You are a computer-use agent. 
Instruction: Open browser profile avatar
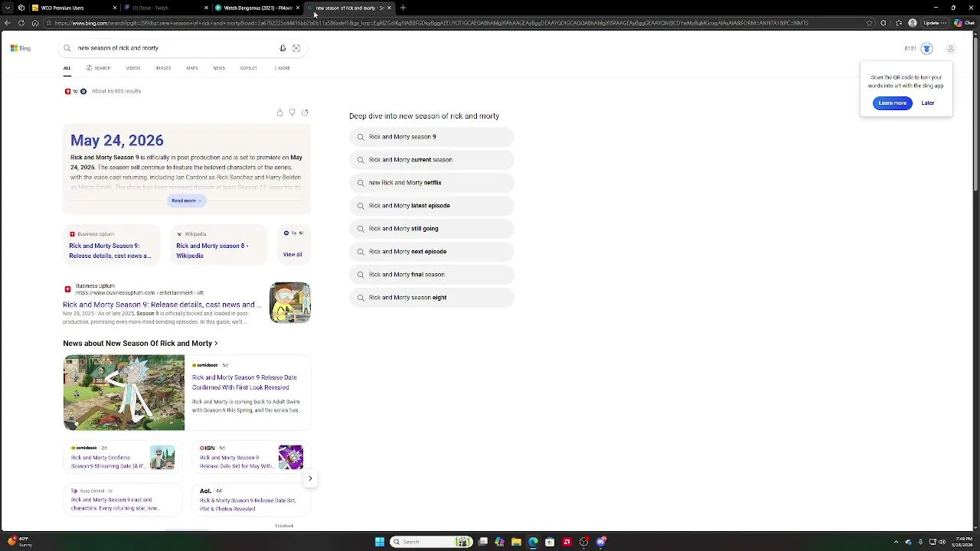click(x=913, y=23)
